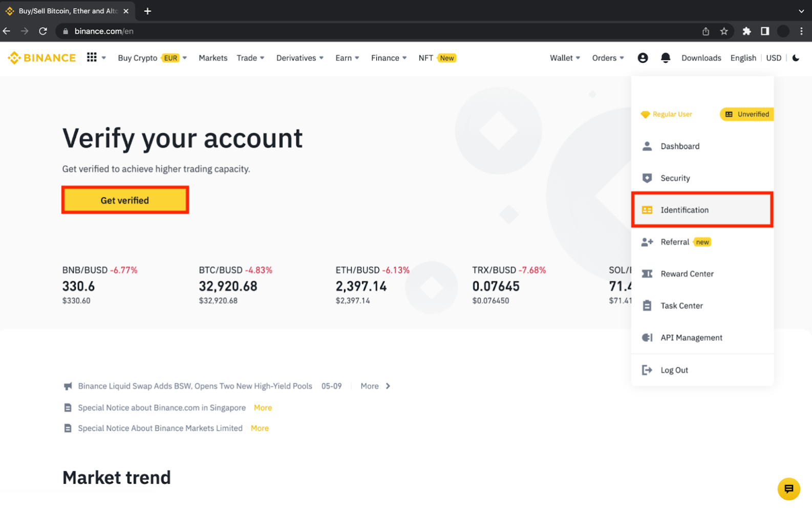This screenshot has width=812, height=518.
Task: Open the BNB/BUSD price ticker
Action: click(100, 285)
